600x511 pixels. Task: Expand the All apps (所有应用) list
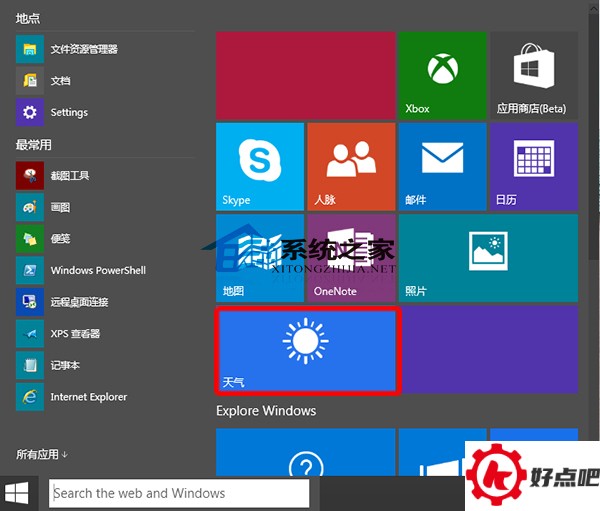pyautogui.click(x=42, y=454)
